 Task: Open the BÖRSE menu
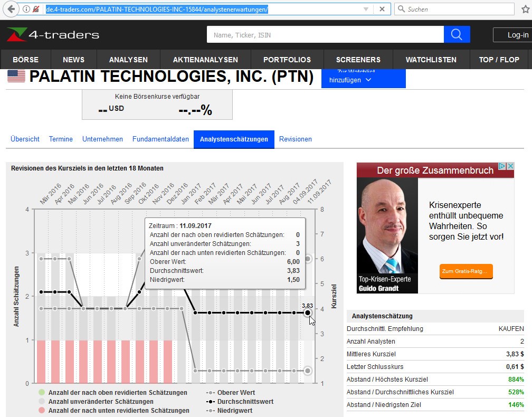[26, 60]
